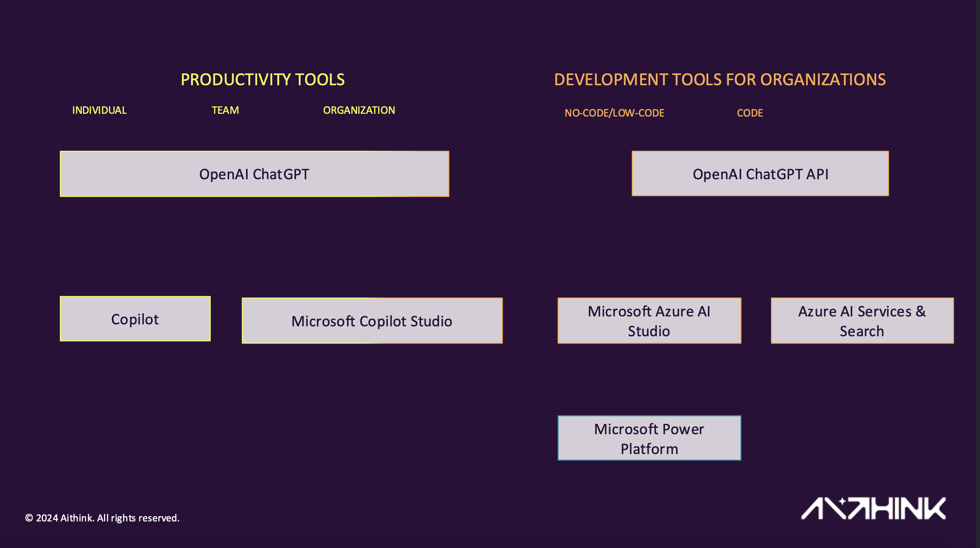Image resolution: width=980 pixels, height=548 pixels.
Task: Click the Microsoft Power Platform box
Action: tap(649, 438)
